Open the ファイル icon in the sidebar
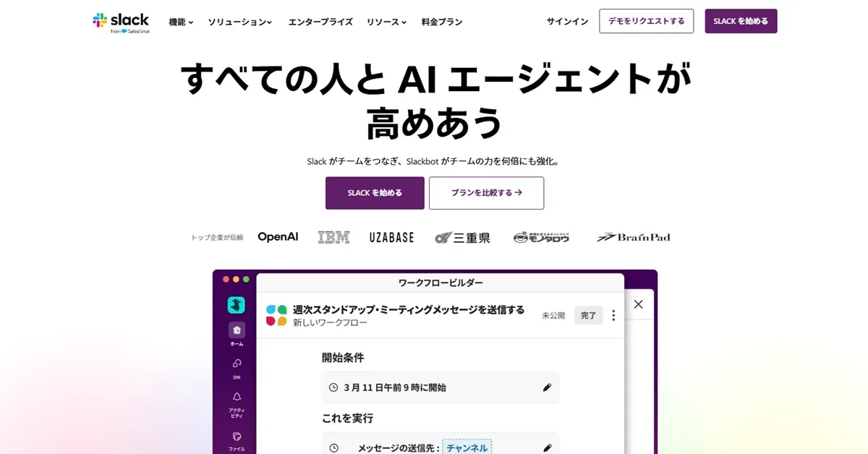868x454 pixels. (x=237, y=437)
